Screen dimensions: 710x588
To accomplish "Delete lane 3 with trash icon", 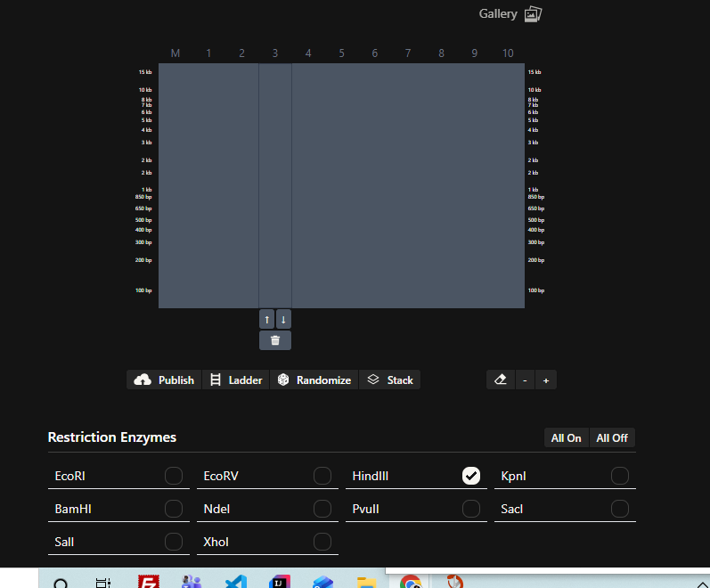I will click(275, 340).
